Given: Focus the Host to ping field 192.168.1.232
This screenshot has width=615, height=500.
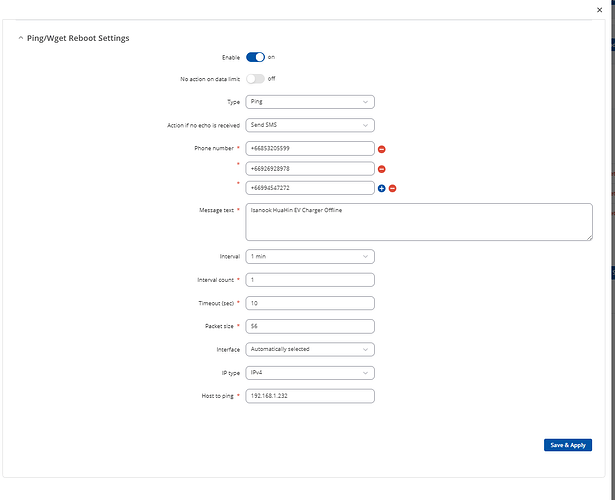Looking at the screenshot, I should coord(310,396).
